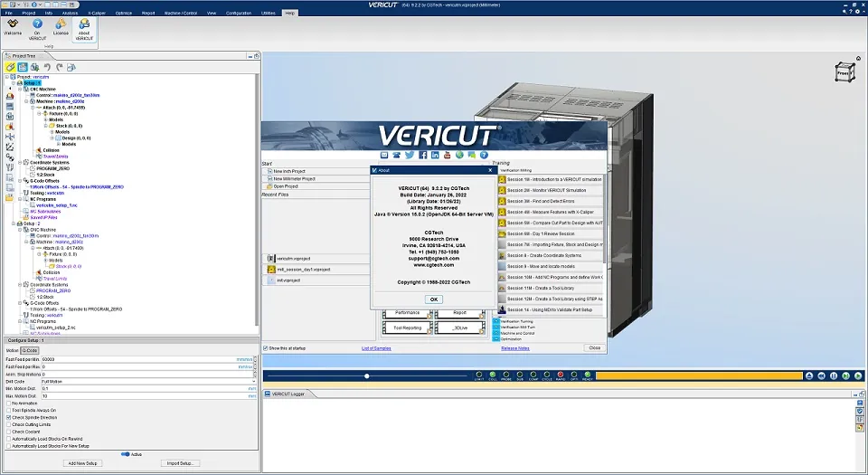Click the chat bubbles forum icon
Screen dimensions: 868x475
point(471,155)
